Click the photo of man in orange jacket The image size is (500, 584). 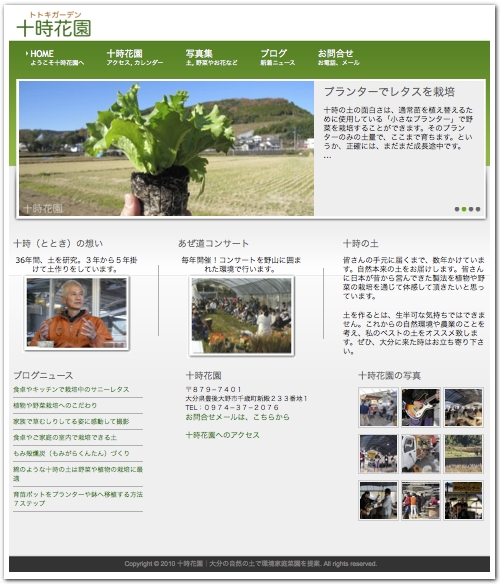76,313
